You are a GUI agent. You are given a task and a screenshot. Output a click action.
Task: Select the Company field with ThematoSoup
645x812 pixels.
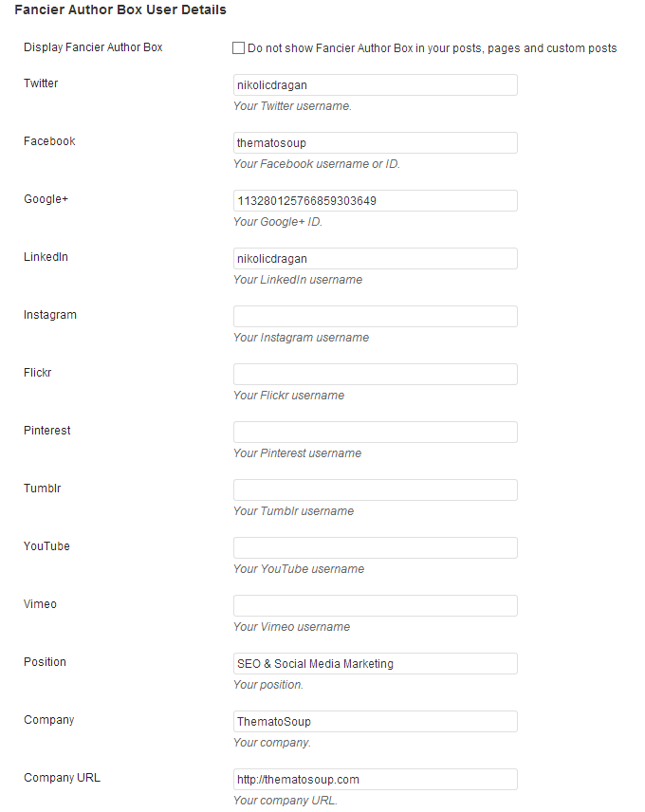coord(375,722)
